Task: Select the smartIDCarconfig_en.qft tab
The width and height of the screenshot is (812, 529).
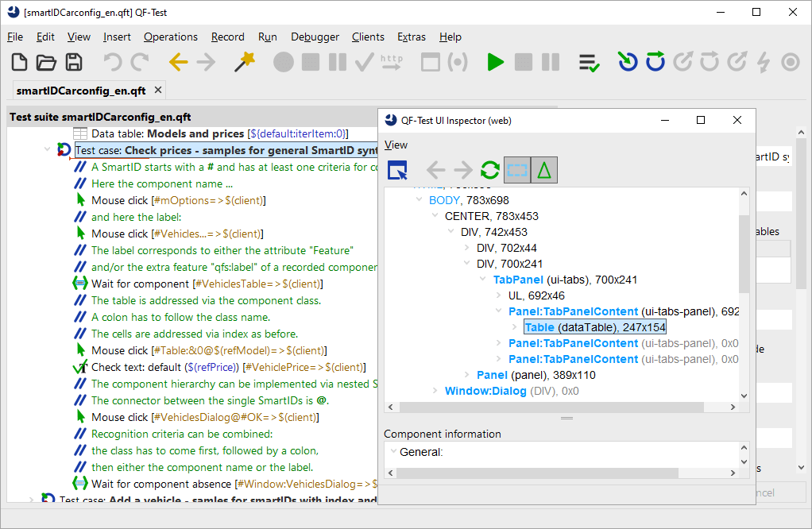Action: [x=81, y=91]
